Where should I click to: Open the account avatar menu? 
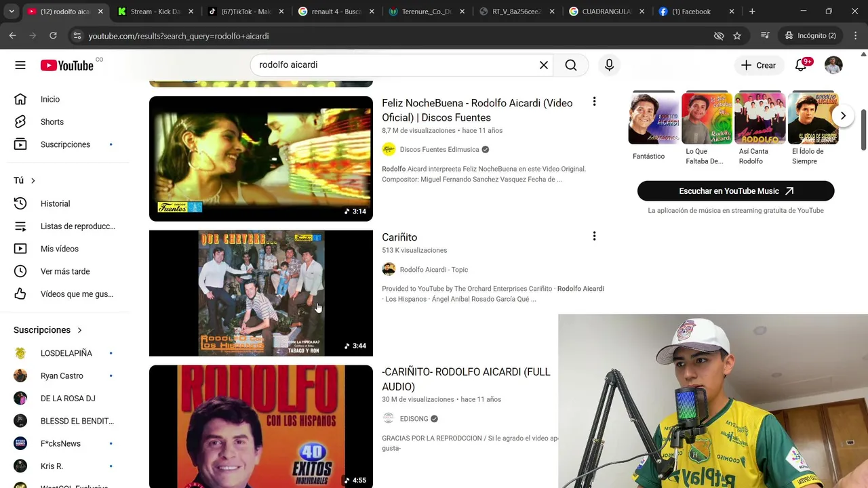(833, 65)
